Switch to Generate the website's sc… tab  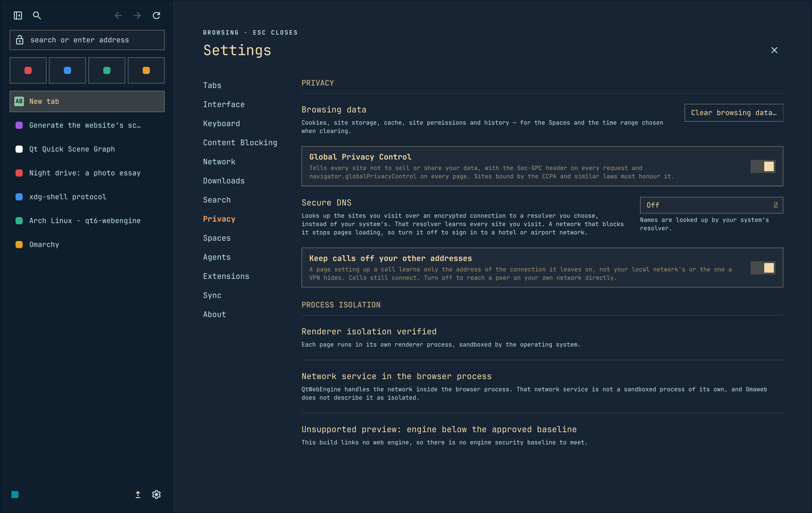[87, 125]
